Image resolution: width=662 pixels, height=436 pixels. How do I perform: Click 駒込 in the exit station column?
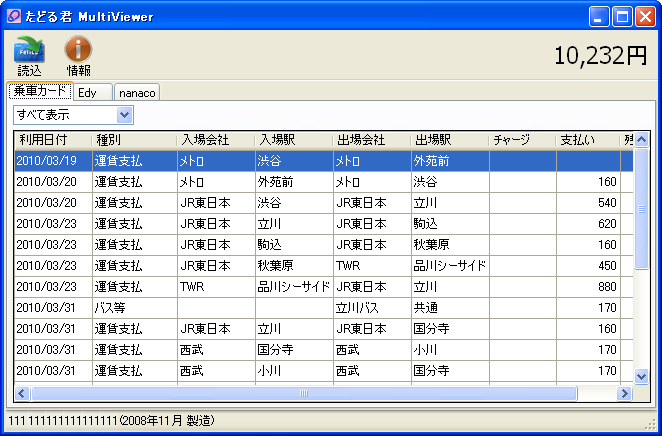[x=450, y=224]
